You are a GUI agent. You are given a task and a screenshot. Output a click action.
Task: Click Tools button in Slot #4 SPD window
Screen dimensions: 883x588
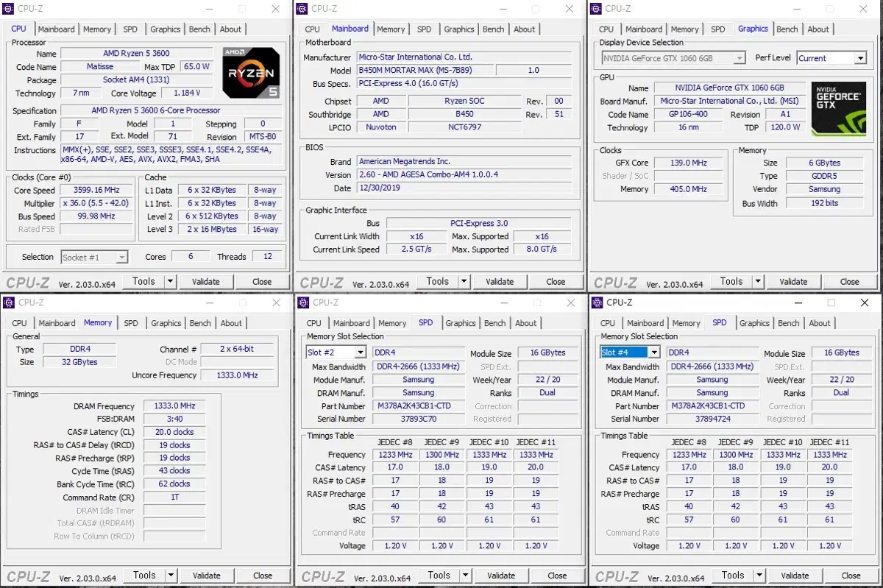733,575
